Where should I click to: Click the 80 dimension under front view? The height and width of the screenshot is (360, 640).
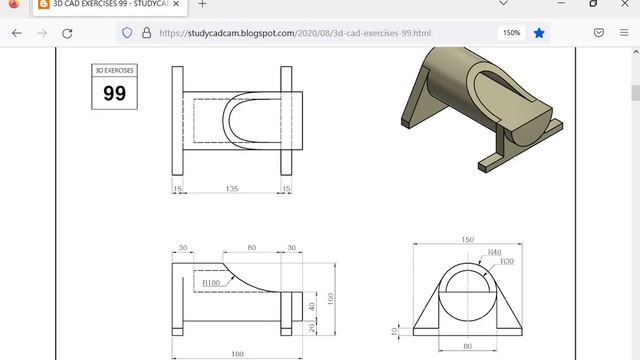click(468, 346)
